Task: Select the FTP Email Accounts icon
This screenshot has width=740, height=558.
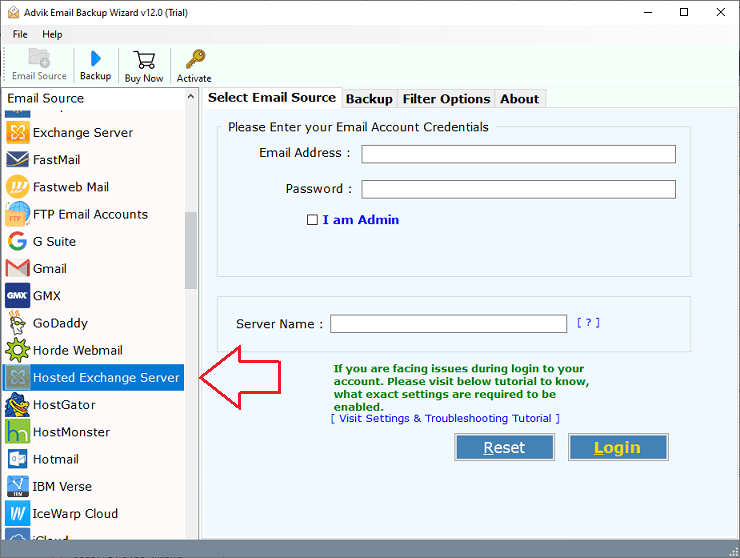Action: coord(18,214)
